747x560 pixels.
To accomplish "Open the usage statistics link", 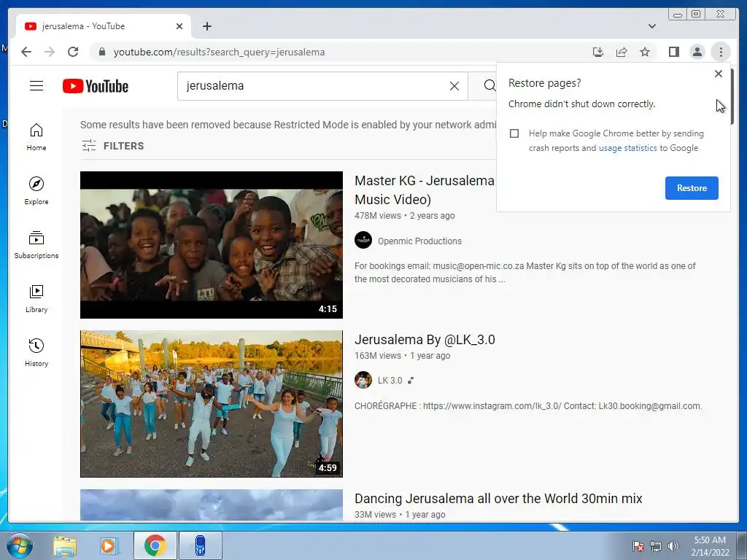I will (x=627, y=148).
